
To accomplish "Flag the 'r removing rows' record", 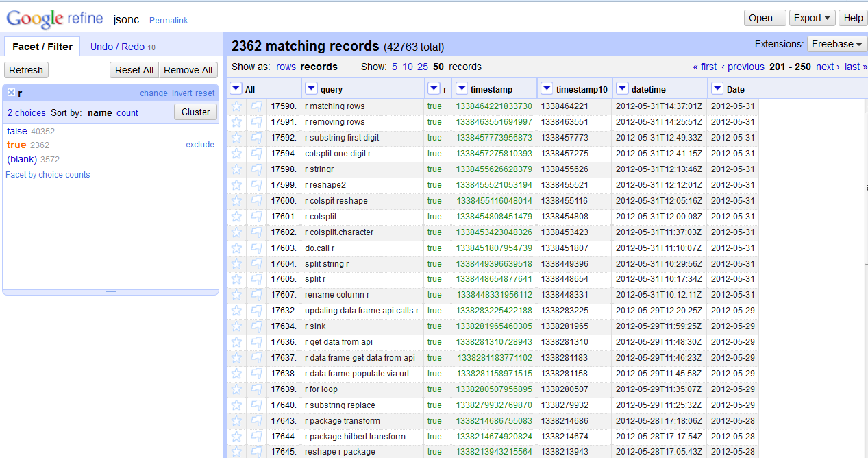I will (x=256, y=122).
